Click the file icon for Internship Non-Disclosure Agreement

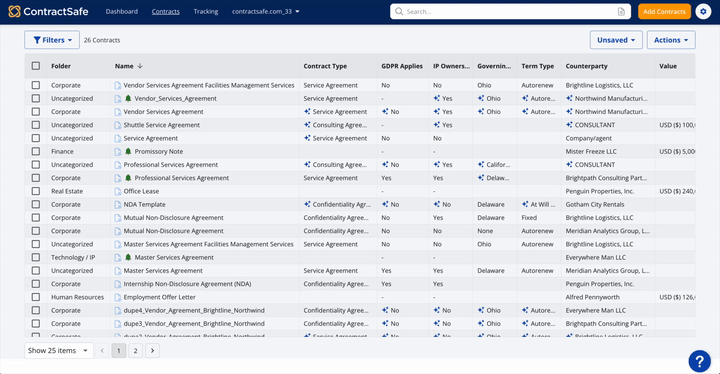tap(118, 284)
